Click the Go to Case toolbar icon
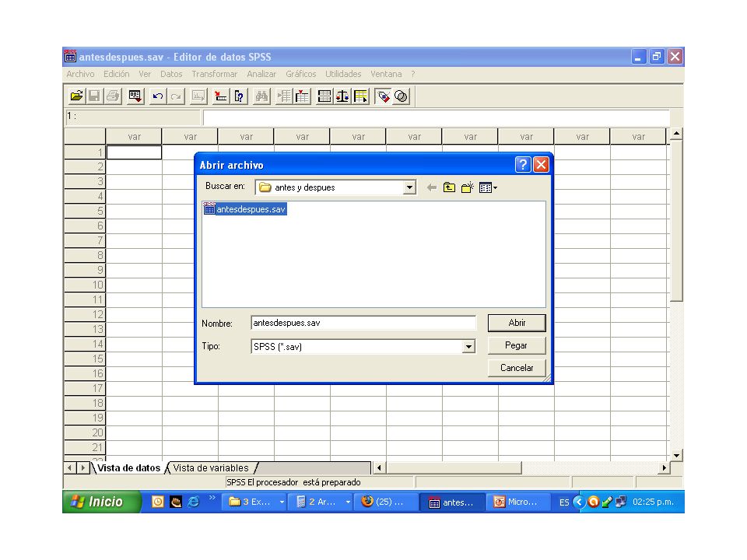The height and width of the screenshot is (560, 747). pyautogui.click(x=220, y=96)
